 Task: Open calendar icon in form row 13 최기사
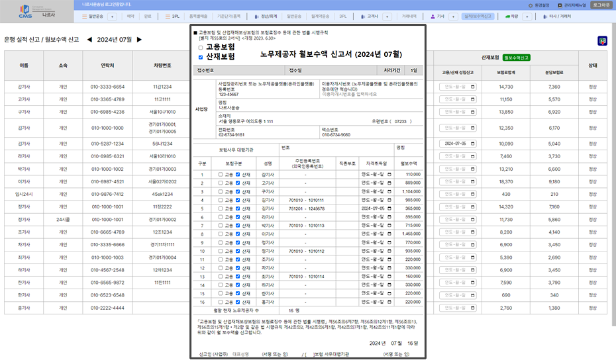point(389,277)
